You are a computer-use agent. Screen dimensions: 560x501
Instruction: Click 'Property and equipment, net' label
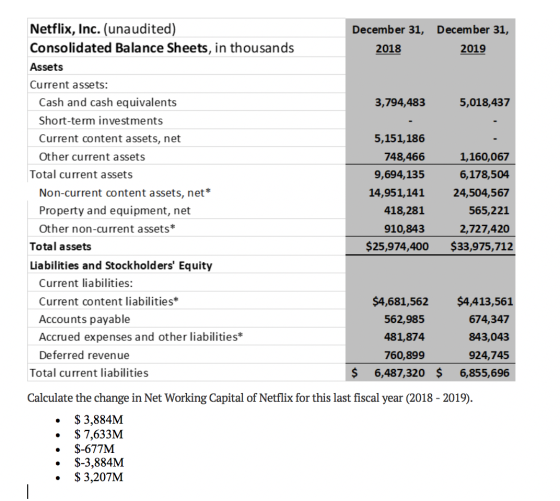[115, 210]
